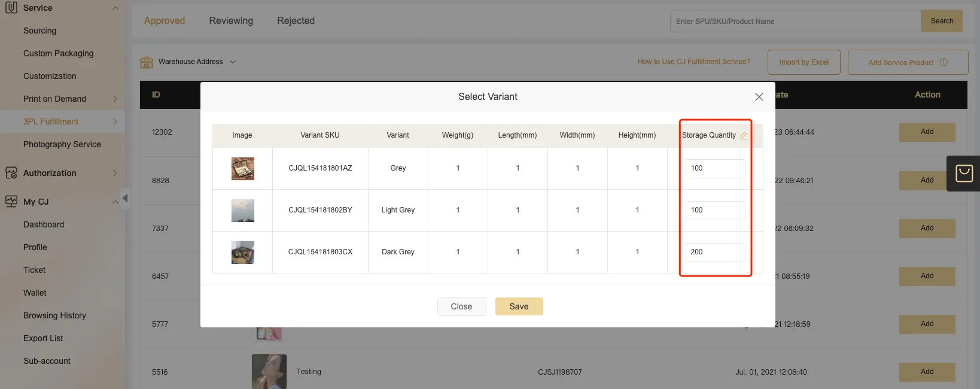This screenshot has width=980, height=389.
Task: Open the How to Use CJ Fulfillment Service link
Action: pos(693,62)
